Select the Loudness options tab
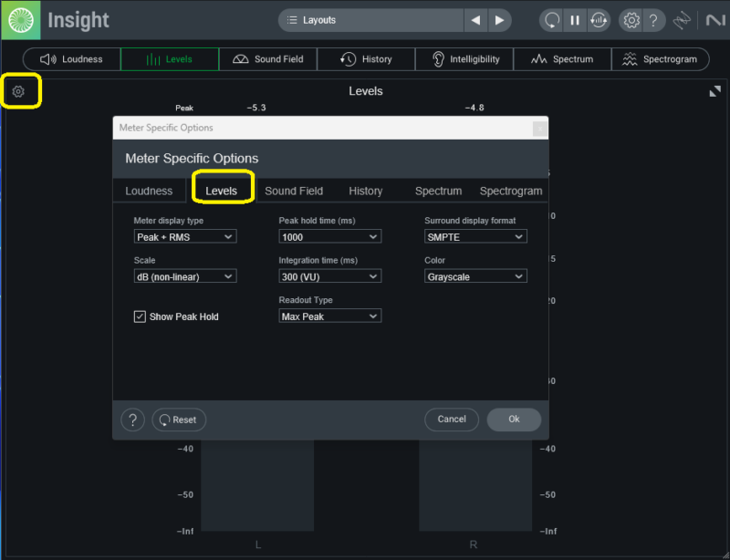The width and height of the screenshot is (730, 560). point(149,191)
